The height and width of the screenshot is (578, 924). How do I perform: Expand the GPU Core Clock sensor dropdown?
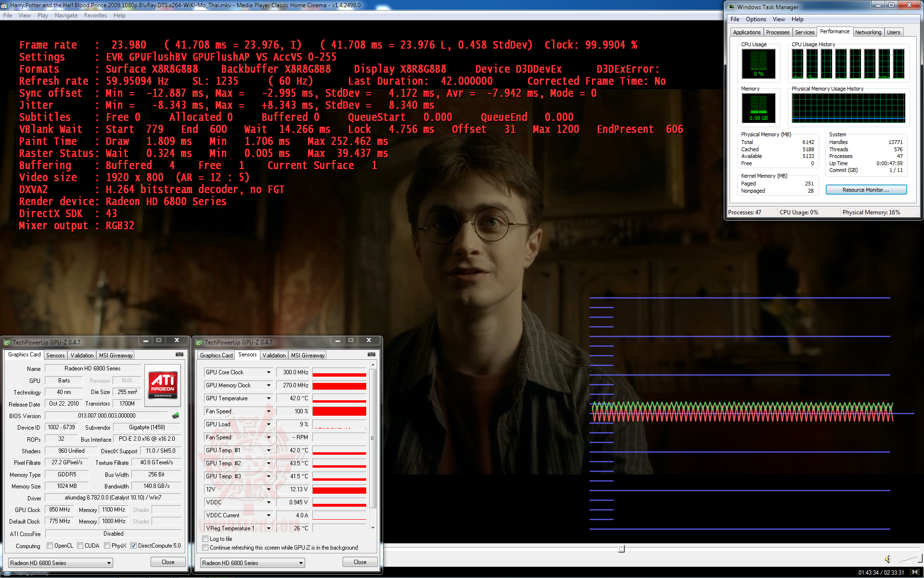269,372
